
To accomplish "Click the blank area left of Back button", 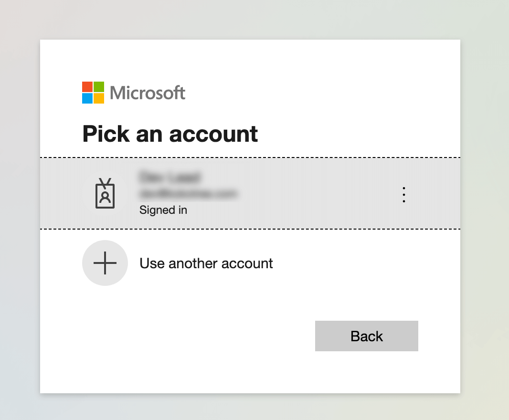I will 191,336.
